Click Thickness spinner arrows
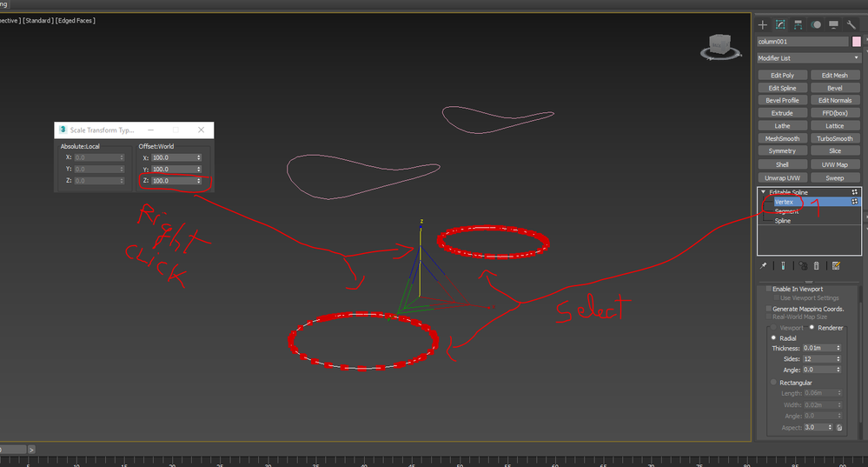This screenshot has height=467, width=868. click(x=838, y=348)
